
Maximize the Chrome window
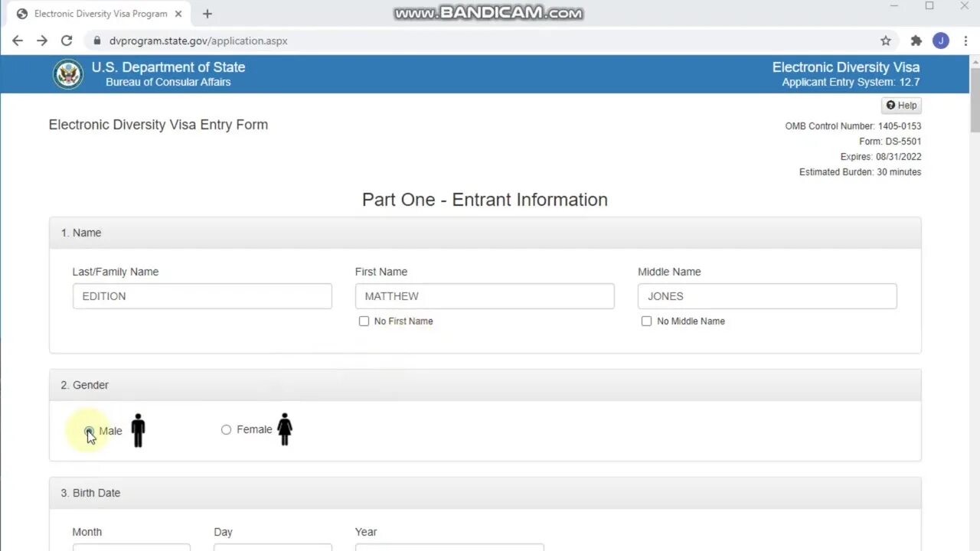[x=929, y=6]
